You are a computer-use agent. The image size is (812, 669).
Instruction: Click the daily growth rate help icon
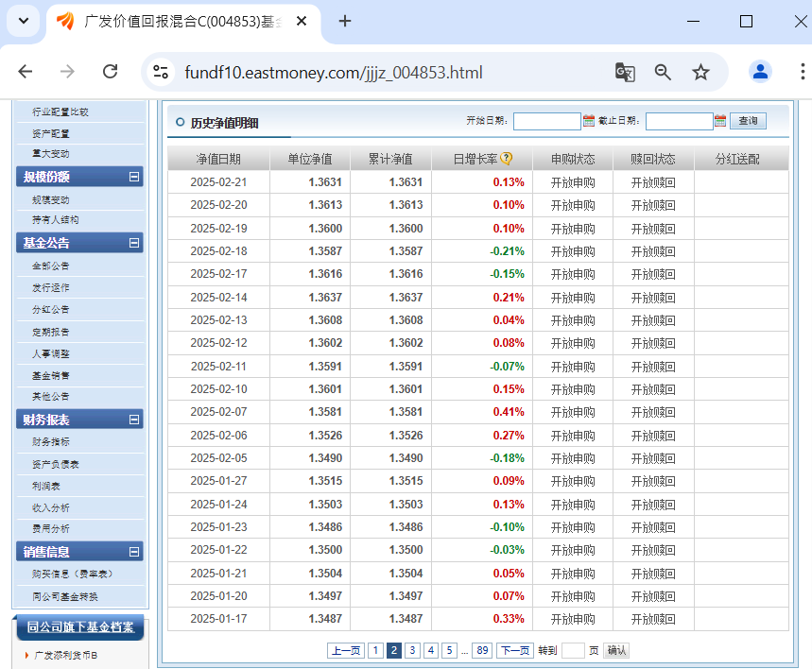[x=507, y=159]
